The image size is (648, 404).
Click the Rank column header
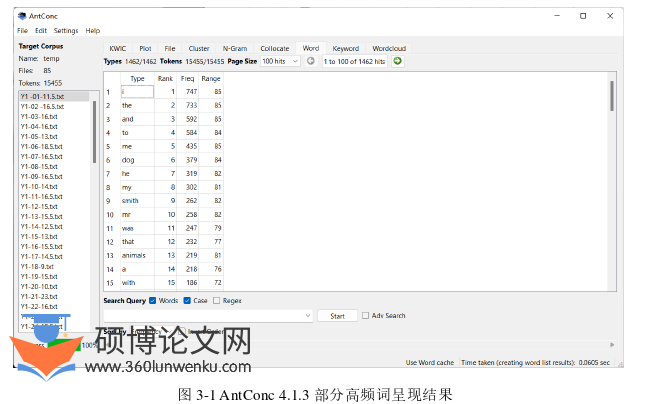165,78
